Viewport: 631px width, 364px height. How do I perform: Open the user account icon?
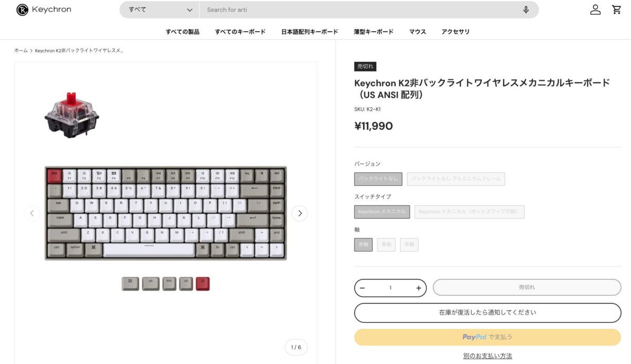pyautogui.click(x=595, y=9)
